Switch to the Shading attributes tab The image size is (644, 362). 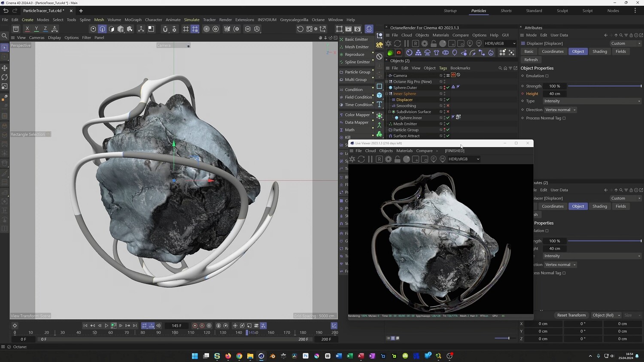(599, 51)
